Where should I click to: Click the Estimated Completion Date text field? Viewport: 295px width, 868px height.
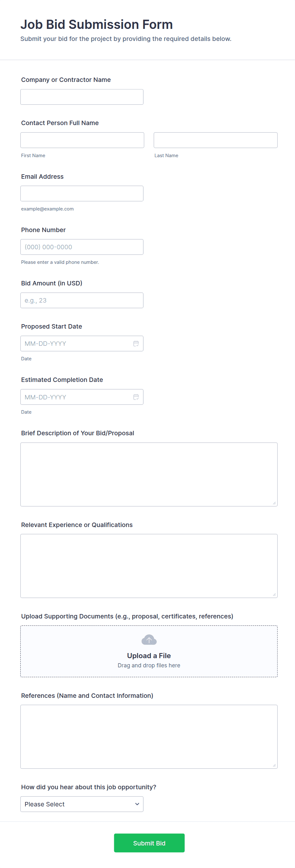(76, 397)
